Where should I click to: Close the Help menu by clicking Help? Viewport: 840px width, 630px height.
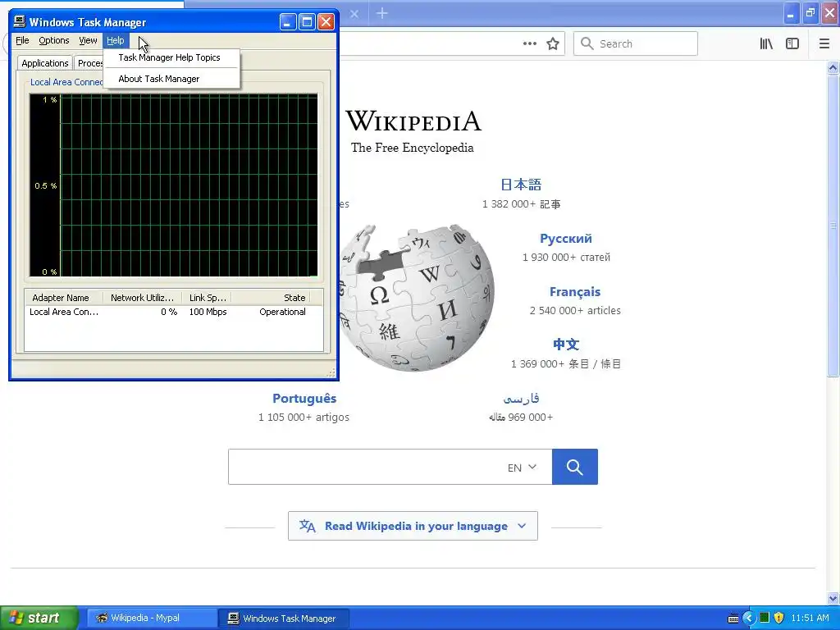[115, 40]
